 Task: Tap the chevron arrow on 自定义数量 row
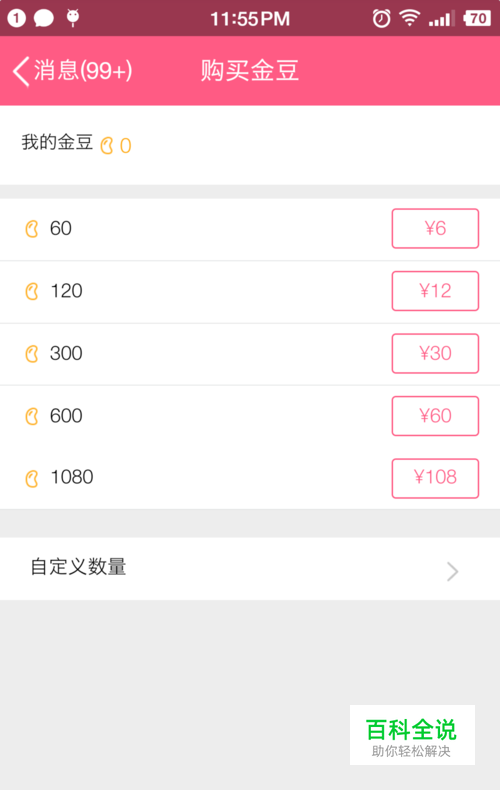tap(453, 572)
